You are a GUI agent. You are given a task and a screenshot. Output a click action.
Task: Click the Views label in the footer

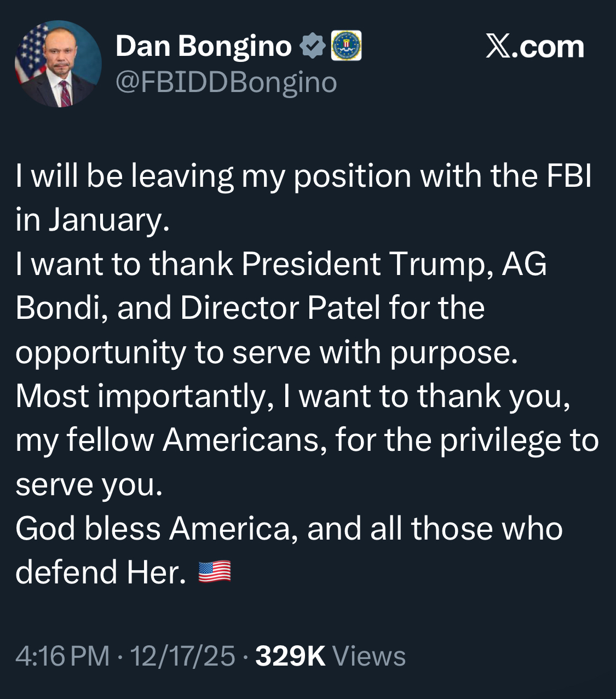pyautogui.click(x=369, y=656)
